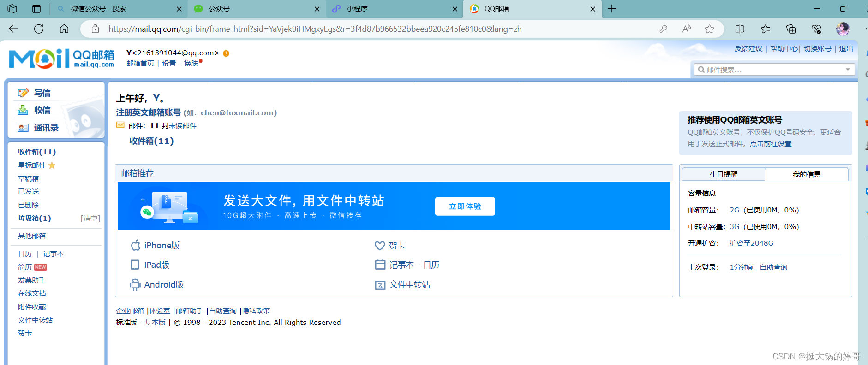868x365 pixels.
Task: Open browser collections icon
Action: tap(791, 29)
